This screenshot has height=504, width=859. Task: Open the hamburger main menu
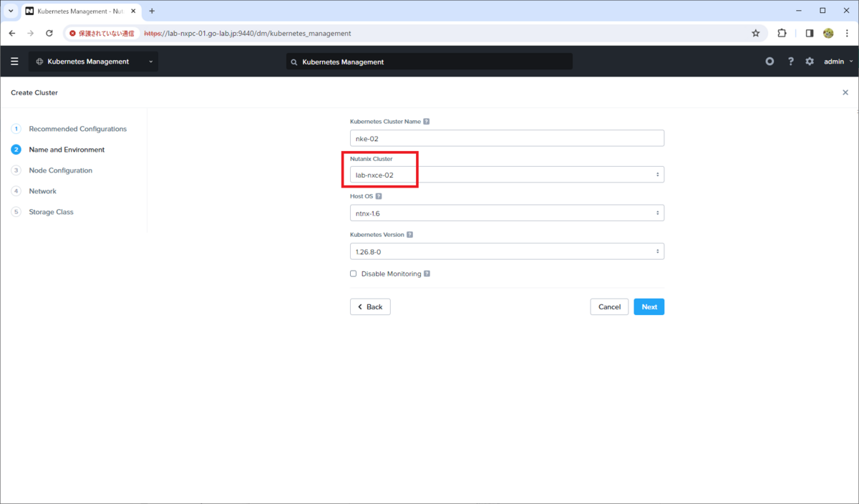click(x=14, y=62)
